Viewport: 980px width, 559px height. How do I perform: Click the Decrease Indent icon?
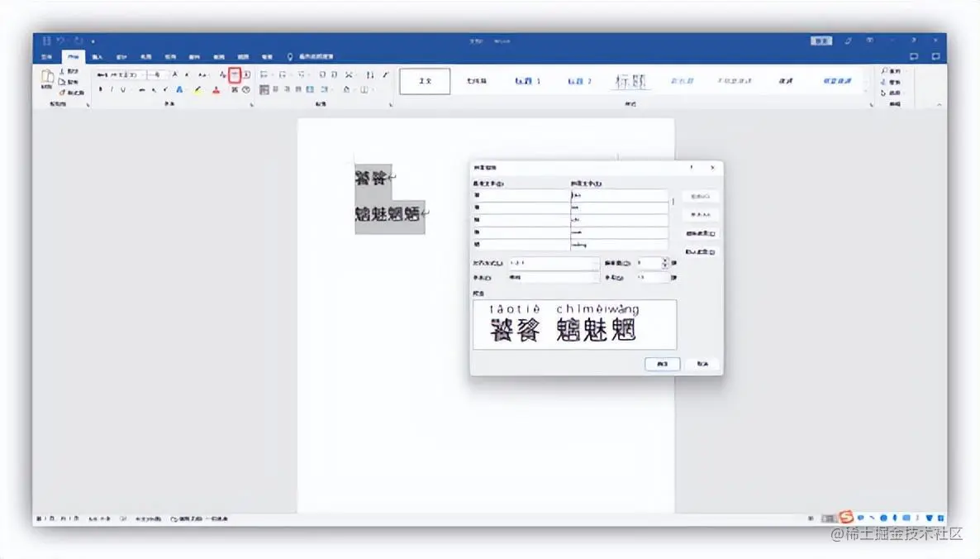pyautogui.click(x=322, y=74)
